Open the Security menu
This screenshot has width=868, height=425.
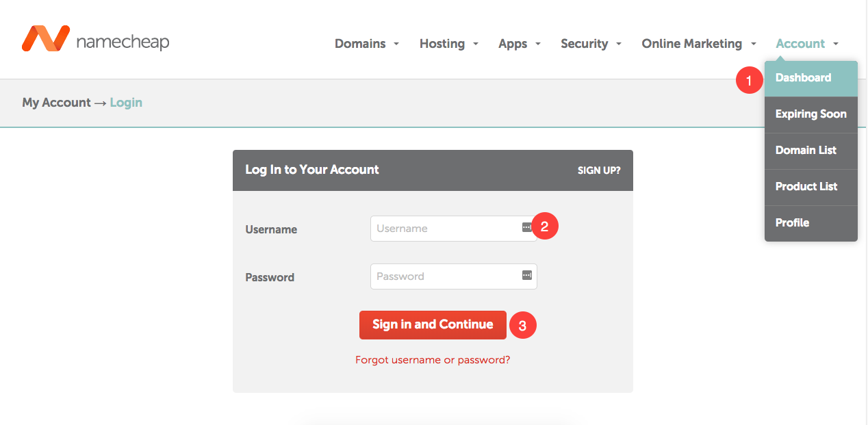[x=591, y=44]
